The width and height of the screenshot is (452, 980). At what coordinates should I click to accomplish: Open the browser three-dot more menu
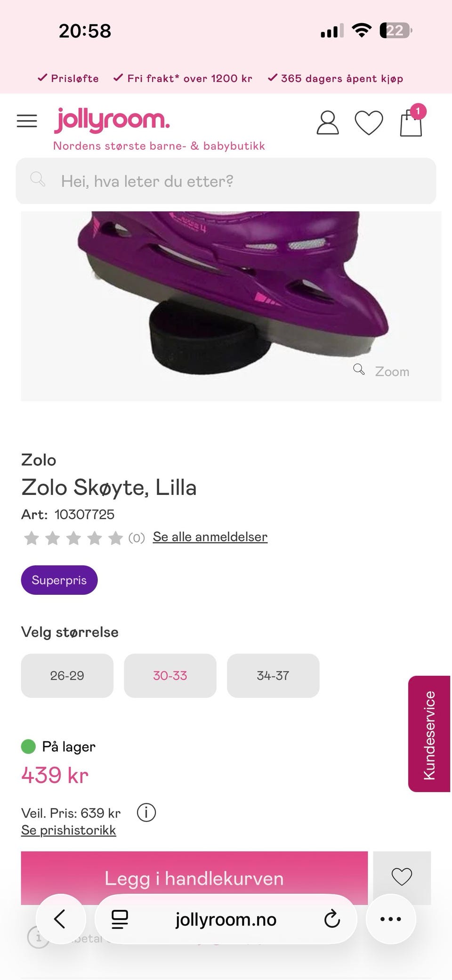391,919
